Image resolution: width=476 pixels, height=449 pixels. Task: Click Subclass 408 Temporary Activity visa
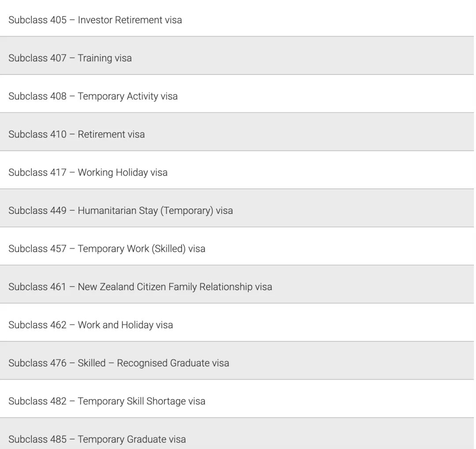93,96
